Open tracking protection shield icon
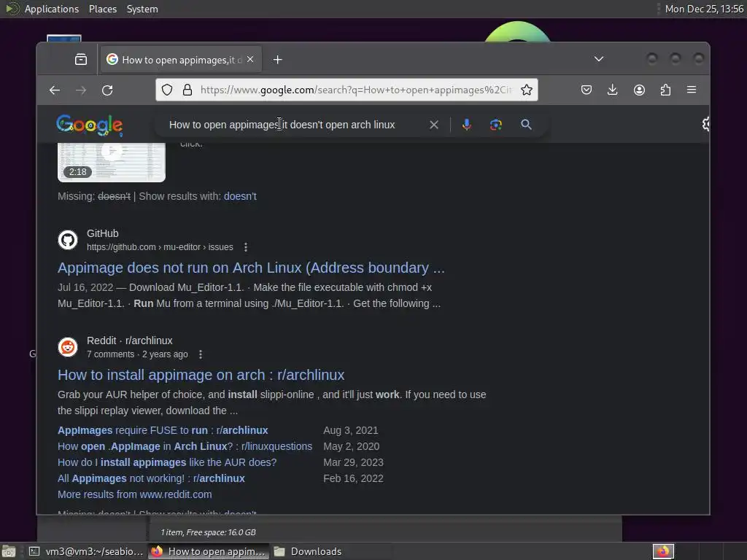Screen dimensions: 747x560 coord(167,90)
